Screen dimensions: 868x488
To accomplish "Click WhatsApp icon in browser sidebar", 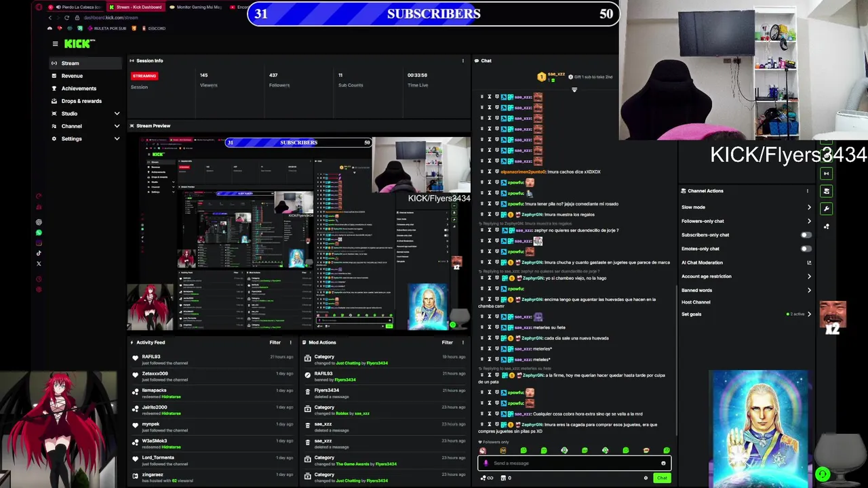I will [x=39, y=232].
